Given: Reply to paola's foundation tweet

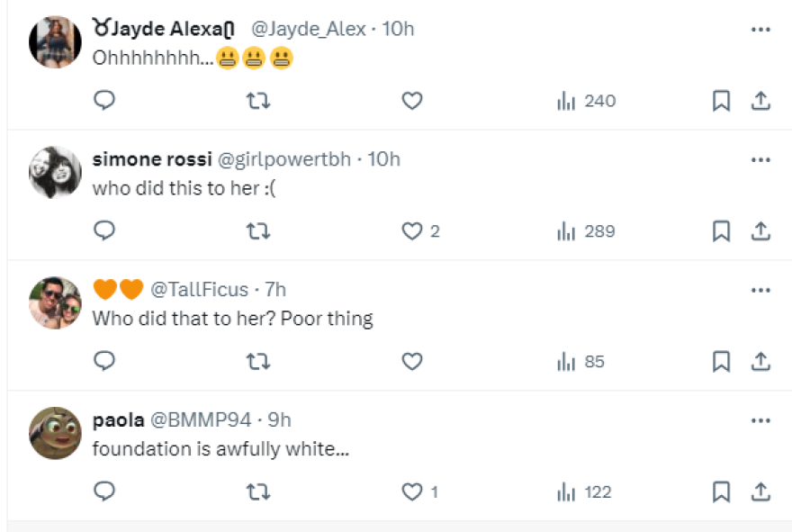Looking at the screenshot, I should (104, 492).
